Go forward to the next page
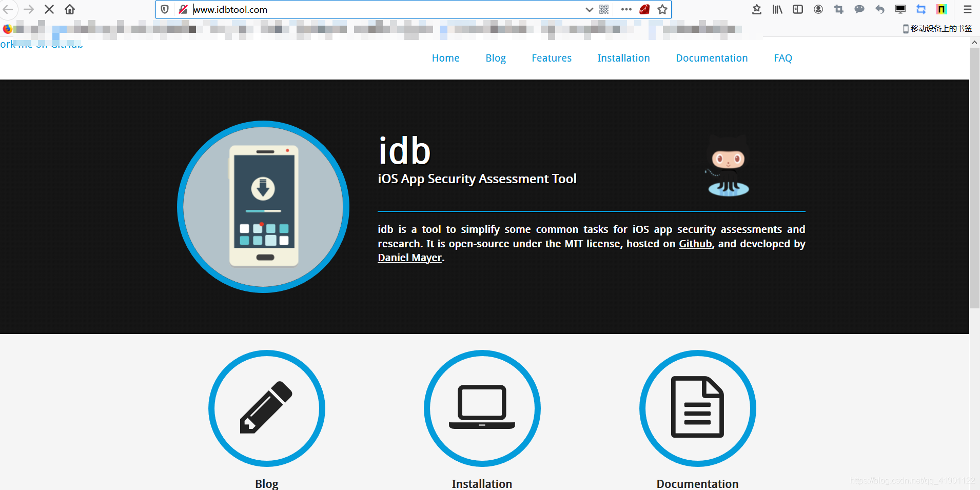The image size is (980, 490). click(x=29, y=9)
